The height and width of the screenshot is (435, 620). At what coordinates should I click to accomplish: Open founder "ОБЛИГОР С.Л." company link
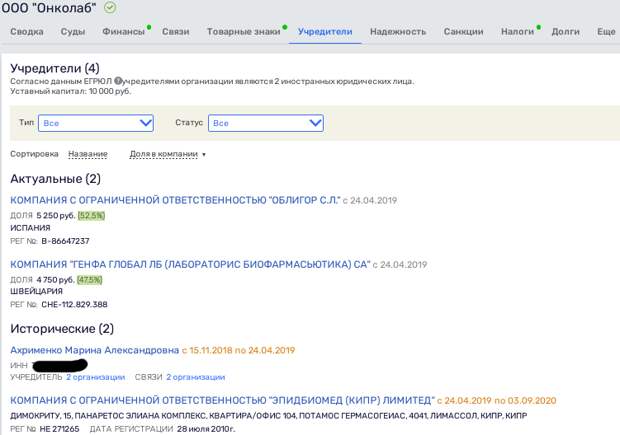(x=175, y=200)
